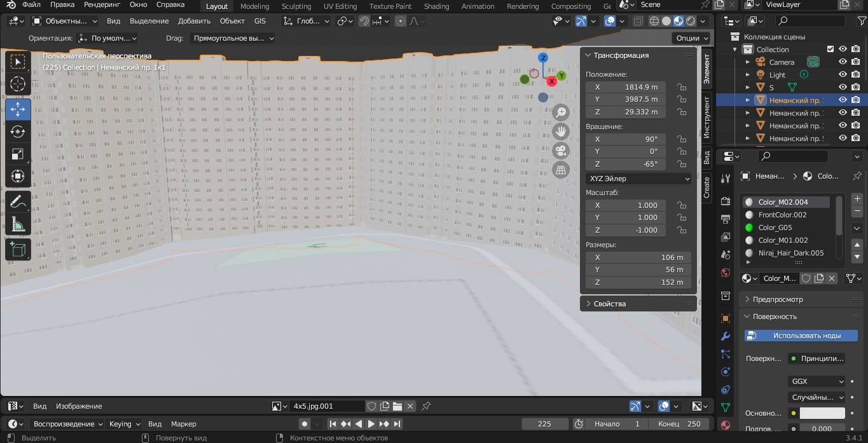This screenshot has height=443, width=868.
Task: Open the Рендеринг menu
Action: pos(102,5)
